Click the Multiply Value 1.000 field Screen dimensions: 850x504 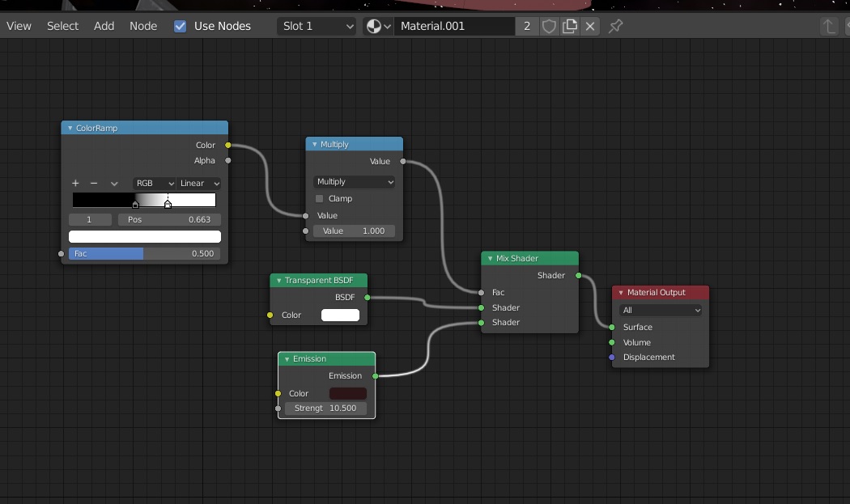click(x=354, y=231)
